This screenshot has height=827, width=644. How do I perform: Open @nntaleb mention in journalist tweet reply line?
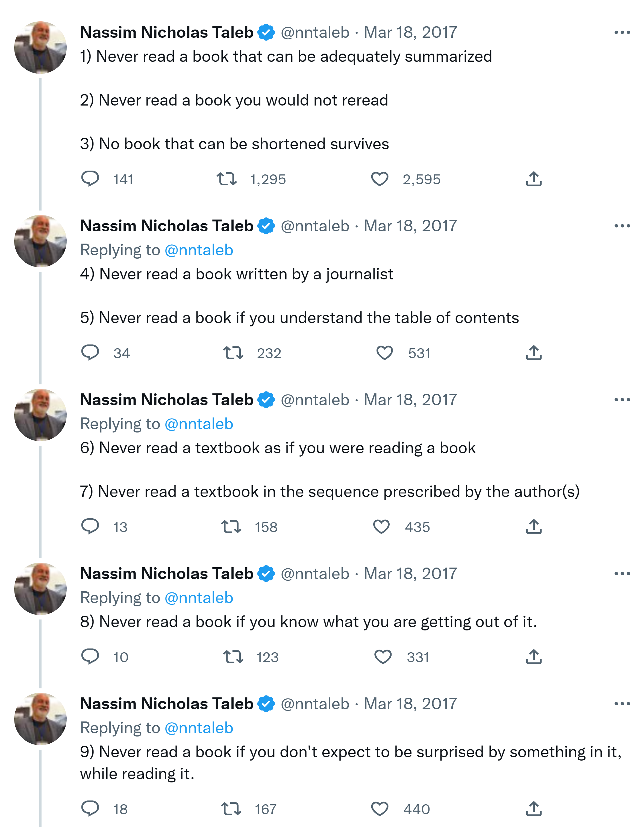pos(199,250)
